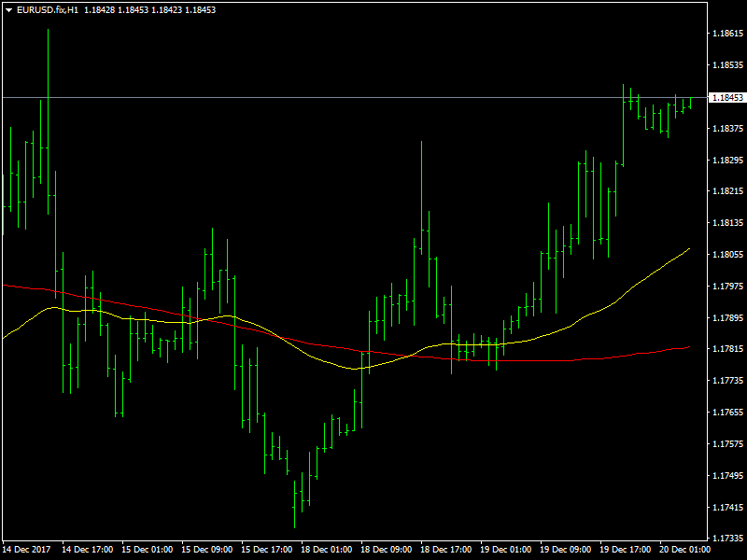Click the 1.18375 price scale label

click(x=727, y=128)
